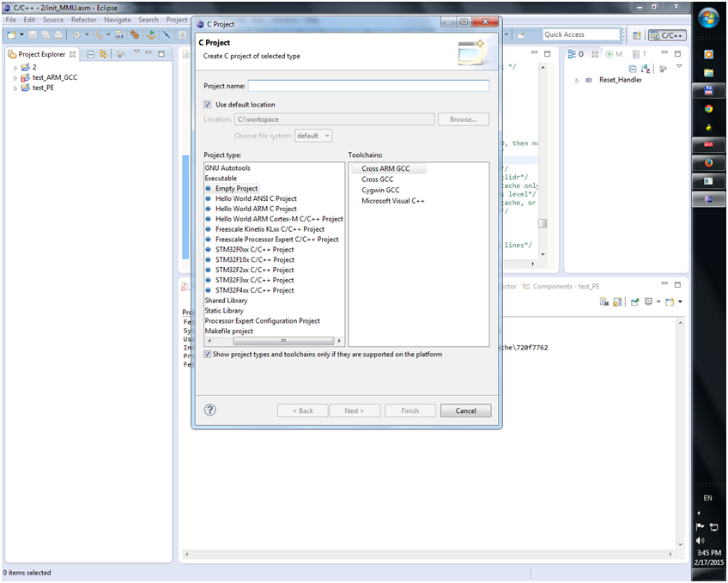Select Microsoft Visual C++ toolchain
The image size is (728, 583).
coord(393,201)
